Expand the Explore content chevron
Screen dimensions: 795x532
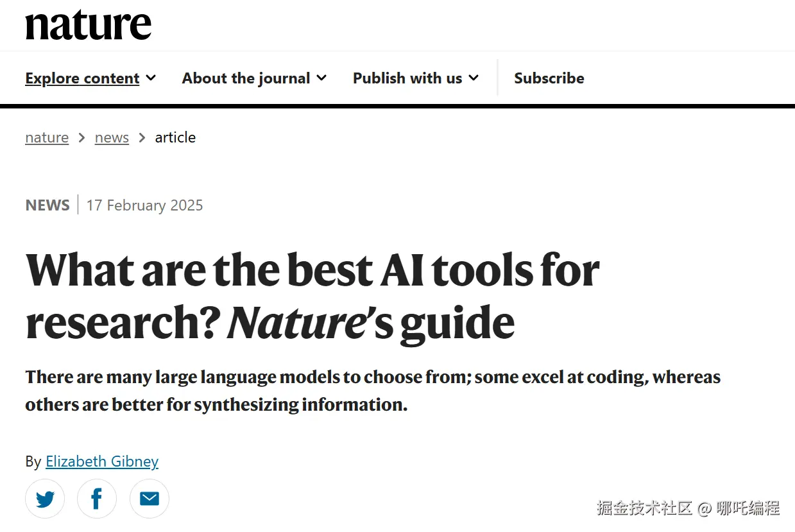pyautogui.click(x=151, y=78)
